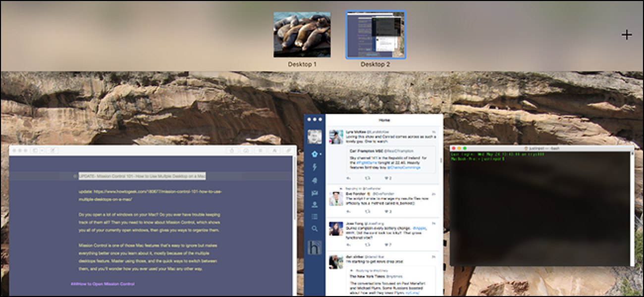Open Moments lightning icon in Twitter sidebar
The width and height of the screenshot is (644, 297).
tap(314, 167)
